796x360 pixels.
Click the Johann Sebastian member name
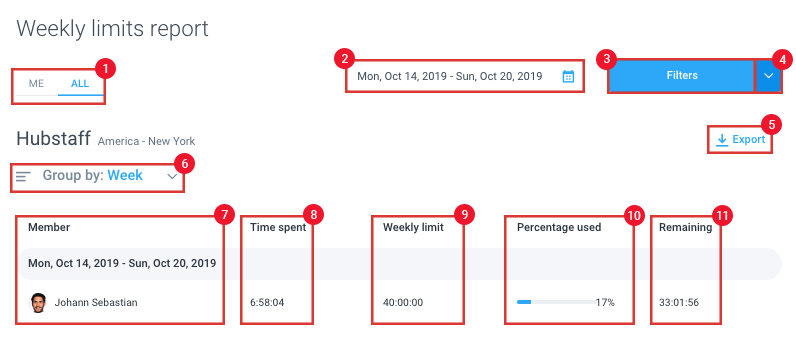(96, 303)
